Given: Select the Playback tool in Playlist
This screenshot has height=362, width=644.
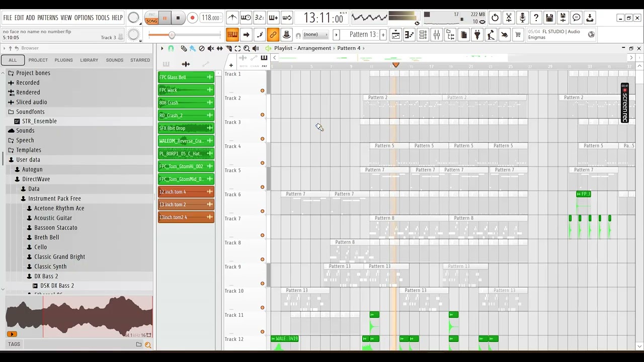Looking at the screenshot, I should [x=256, y=48].
